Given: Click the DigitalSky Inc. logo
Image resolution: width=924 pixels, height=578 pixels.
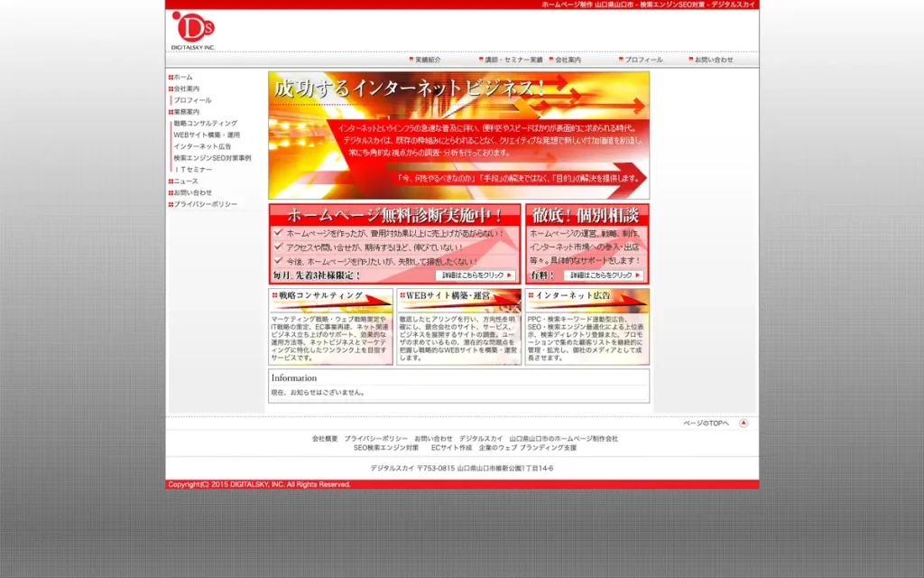Looking at the screenshot, I should pyautogui.click(x=193, y=32).
